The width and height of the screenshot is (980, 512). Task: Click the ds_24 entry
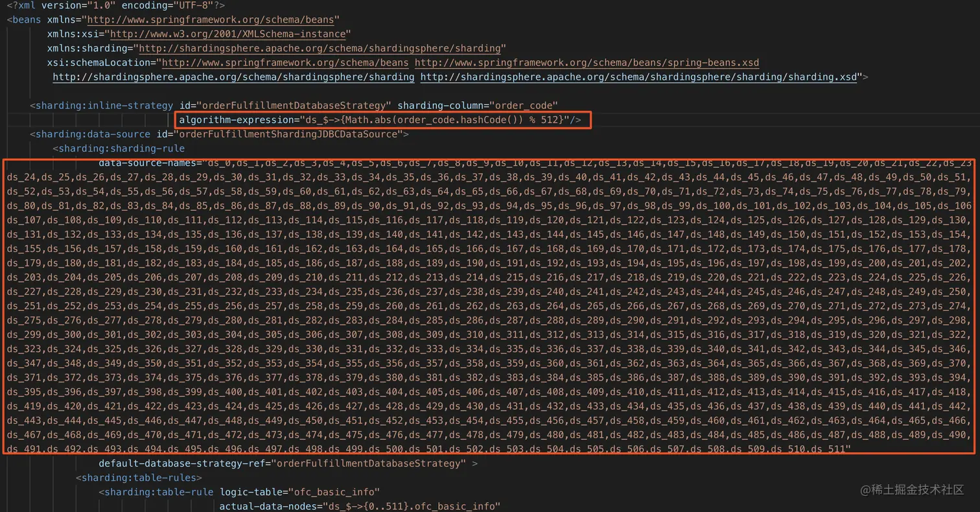click(21, 177)
